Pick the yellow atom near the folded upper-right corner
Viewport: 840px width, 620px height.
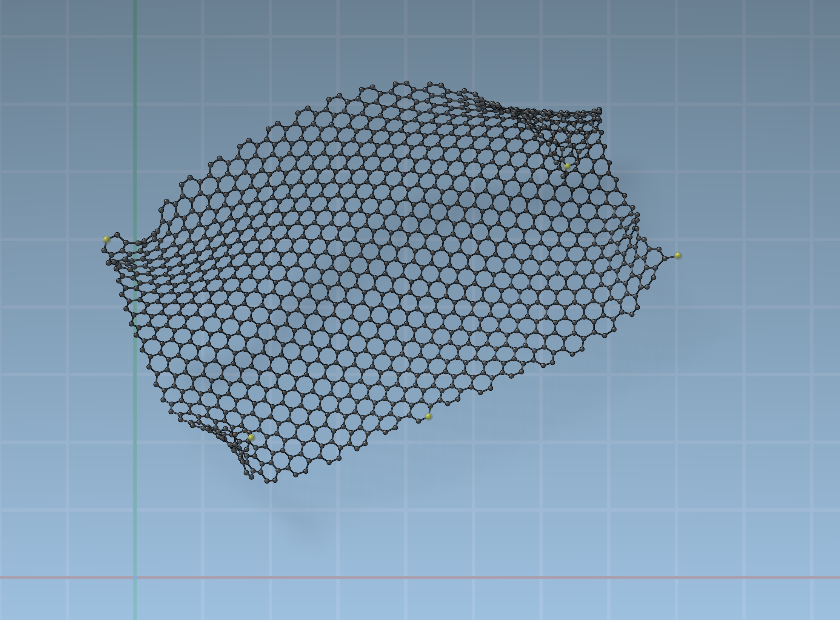pos(567,166)
